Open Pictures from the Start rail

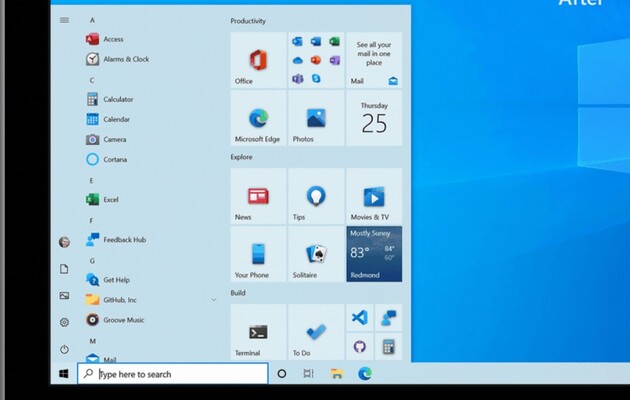[64, 296]
